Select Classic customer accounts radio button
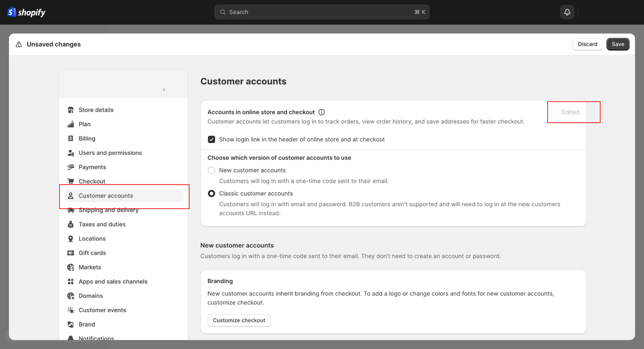 click(212, 194)
